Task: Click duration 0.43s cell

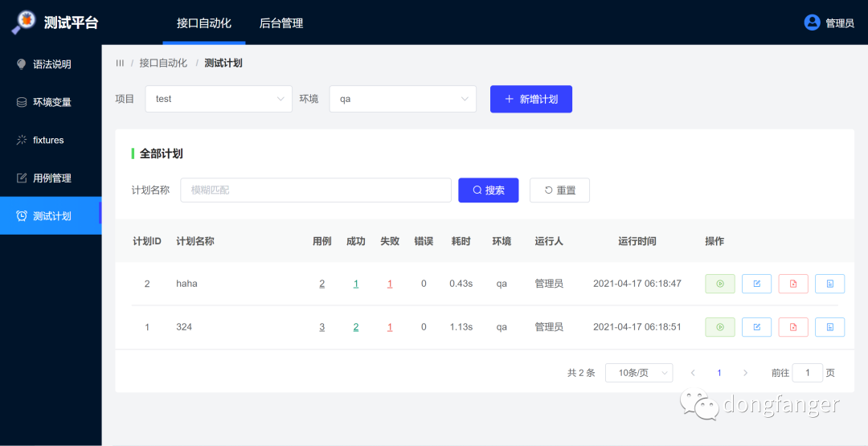Action: coord(461,284)
